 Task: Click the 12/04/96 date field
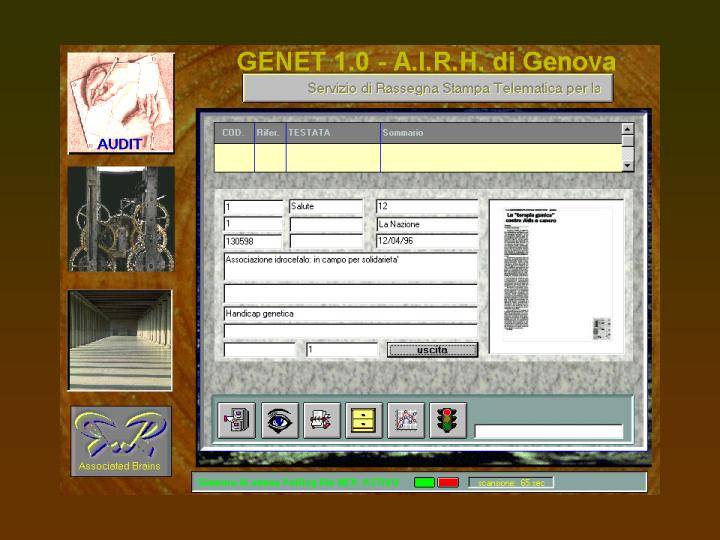(x=427, y=241)
